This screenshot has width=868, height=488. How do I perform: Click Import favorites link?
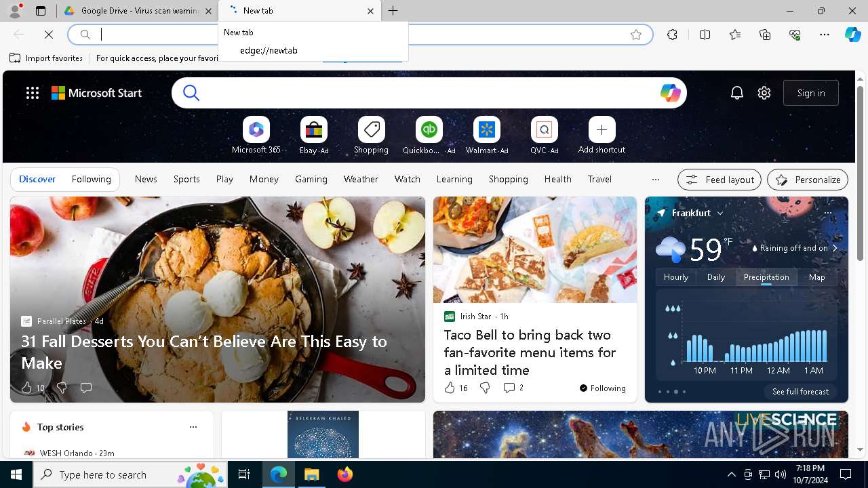coord(46,58)
